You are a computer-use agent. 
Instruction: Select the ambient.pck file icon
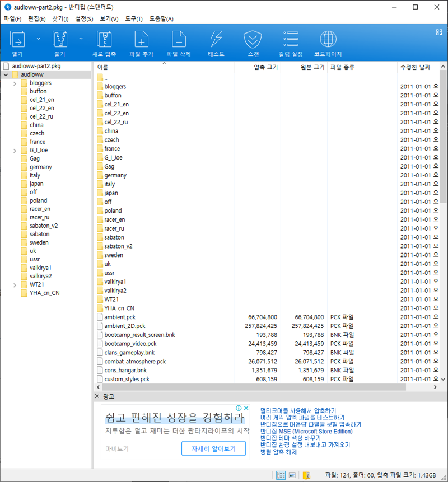tap(100, 317)
